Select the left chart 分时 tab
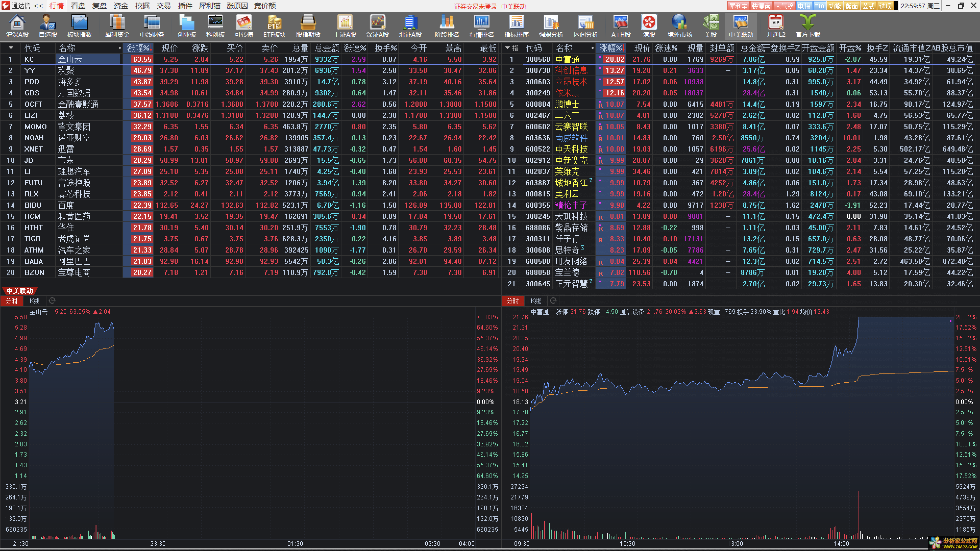The image size is (980, 551). [x=11, y=301]
